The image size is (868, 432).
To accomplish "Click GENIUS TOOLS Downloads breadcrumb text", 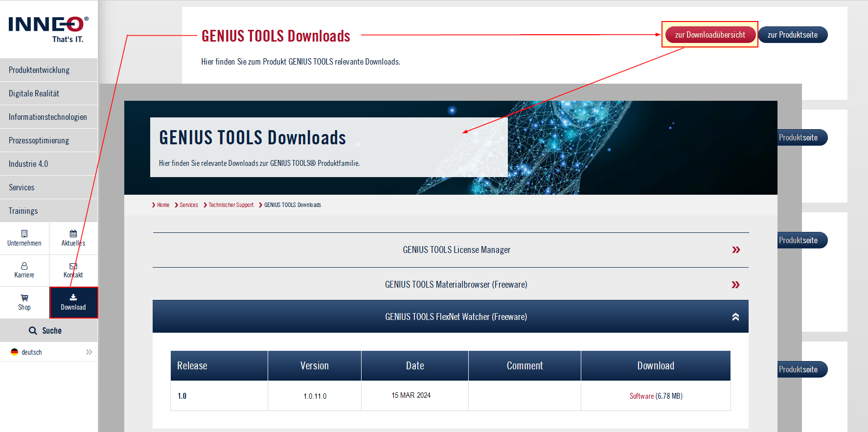I will tap(293, 205).
